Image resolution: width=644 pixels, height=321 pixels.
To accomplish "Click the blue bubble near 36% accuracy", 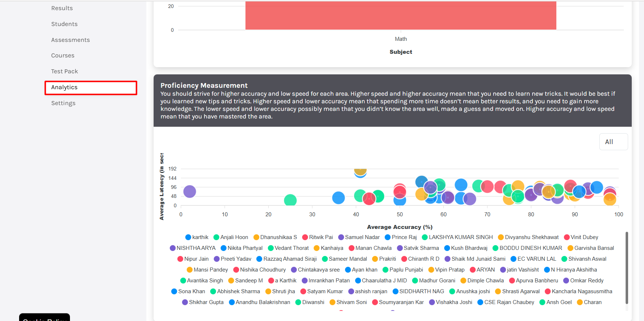I will pyautogui.click(x=338, y=198).
